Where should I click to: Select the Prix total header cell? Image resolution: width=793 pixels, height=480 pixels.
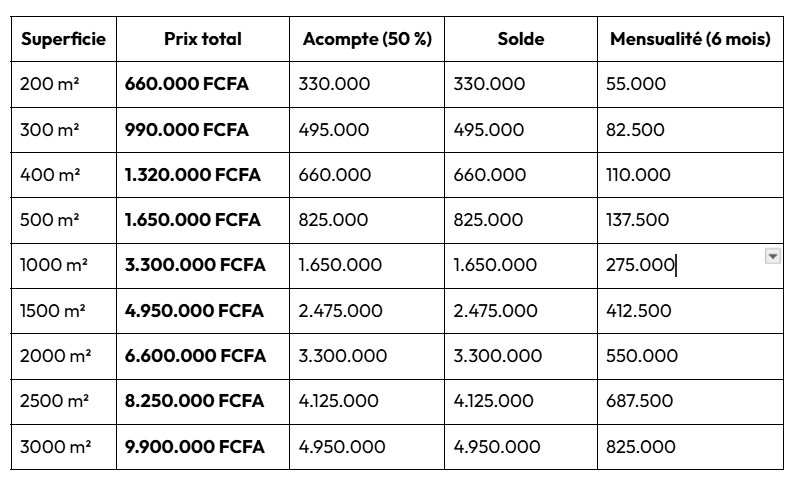203,39
